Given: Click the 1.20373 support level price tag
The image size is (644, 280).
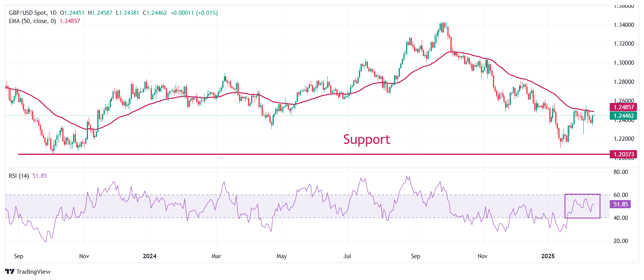Looking at the screenshot, I should [x=624, y=154].
